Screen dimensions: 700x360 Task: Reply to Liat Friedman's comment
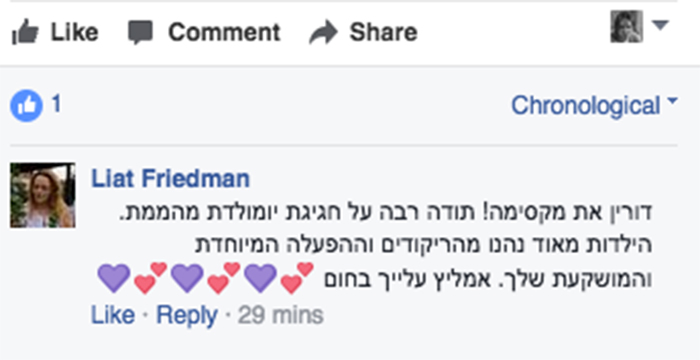(187, 315)
